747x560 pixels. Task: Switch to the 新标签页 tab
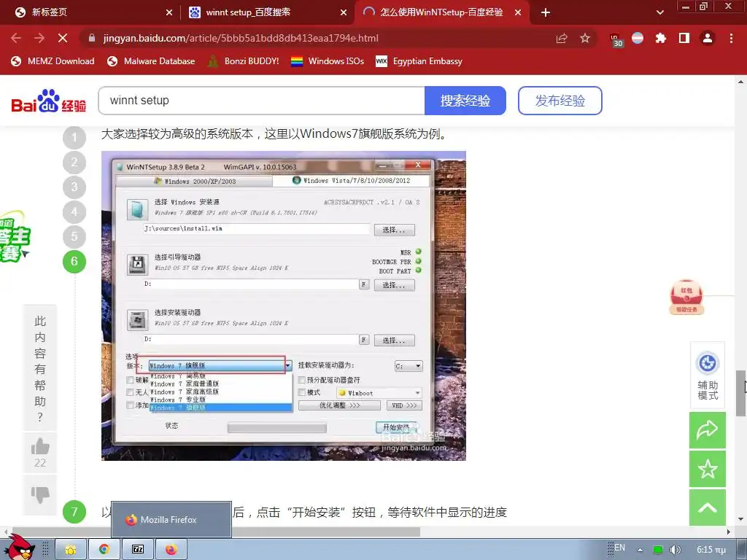(x=90, y=12)
